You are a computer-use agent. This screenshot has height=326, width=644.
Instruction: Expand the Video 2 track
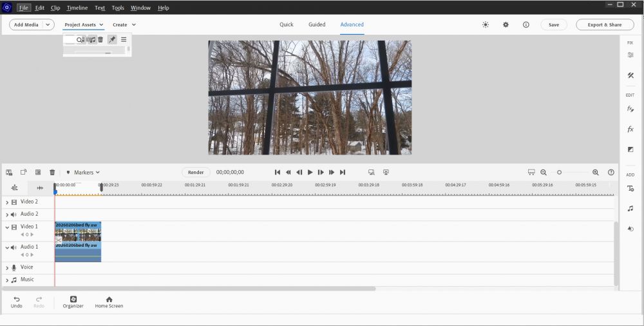tap(7, 202)
